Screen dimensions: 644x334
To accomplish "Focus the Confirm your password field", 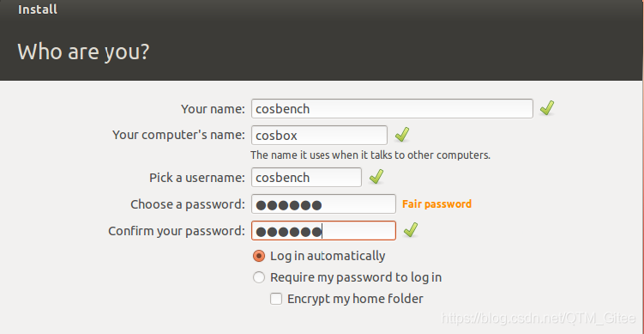I will point(323,230).
